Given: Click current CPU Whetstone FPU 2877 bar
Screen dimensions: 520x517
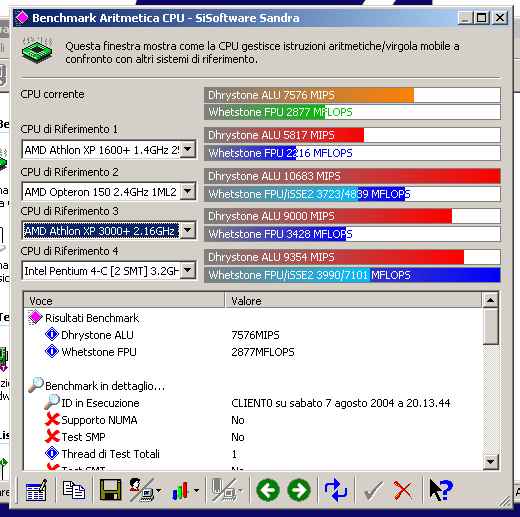Looking at the screenshot, I should tap(352, 112).
